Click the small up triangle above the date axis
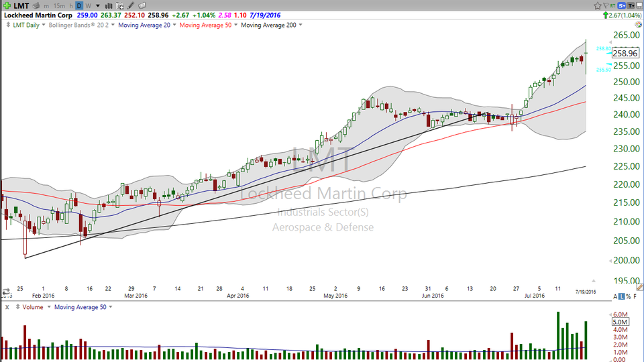Screen dimensions: 644x362 point(594,281)
